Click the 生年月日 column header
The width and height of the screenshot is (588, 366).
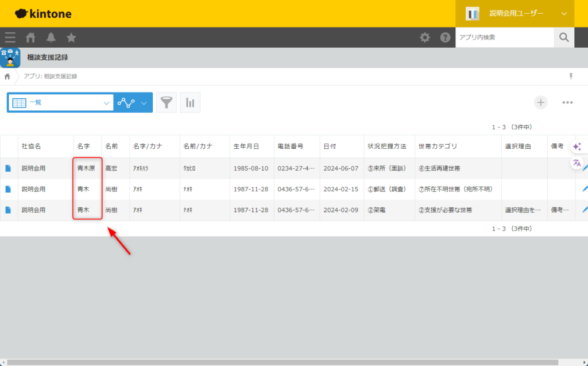tap(246, 147)
